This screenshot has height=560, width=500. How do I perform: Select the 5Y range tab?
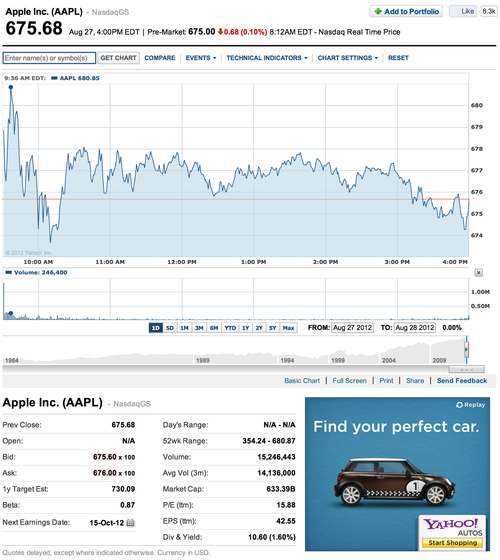pos(273,328)
